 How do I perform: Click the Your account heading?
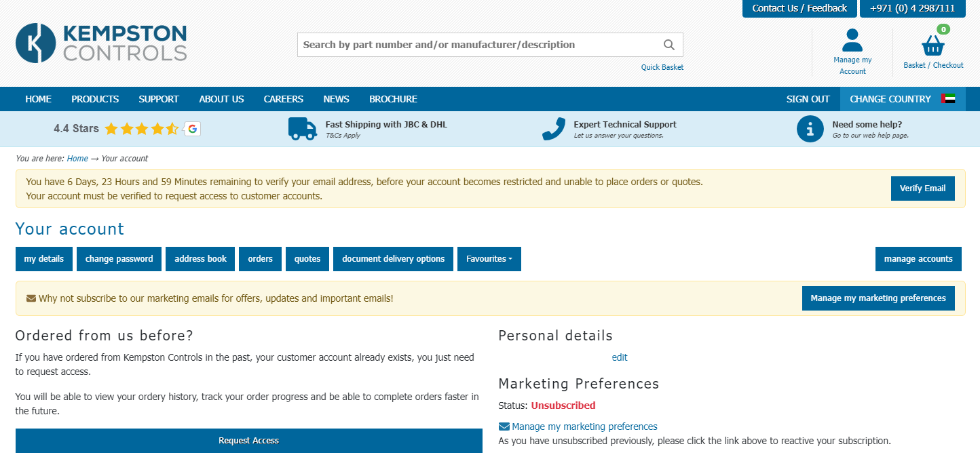pyautogui.click(x=70, y=229)
